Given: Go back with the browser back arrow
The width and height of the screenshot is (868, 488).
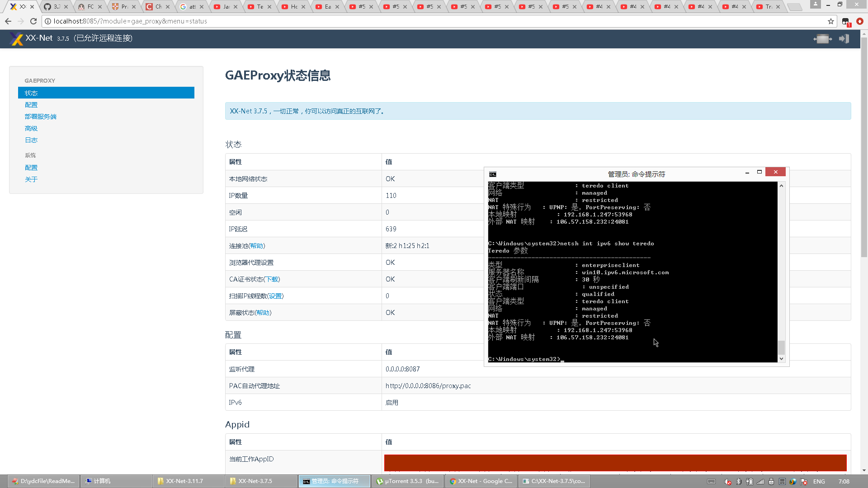Looking at the screenshot, I should coord(8,21).
